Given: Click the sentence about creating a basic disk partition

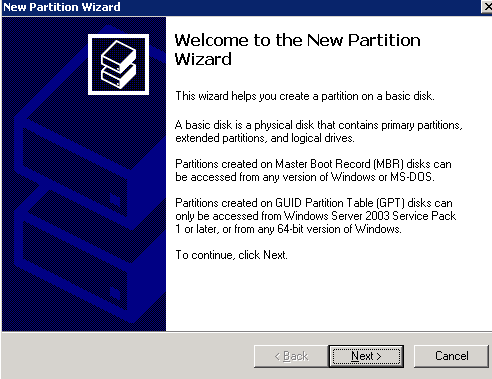Looking at the screenshot, I should click(305, 96).
